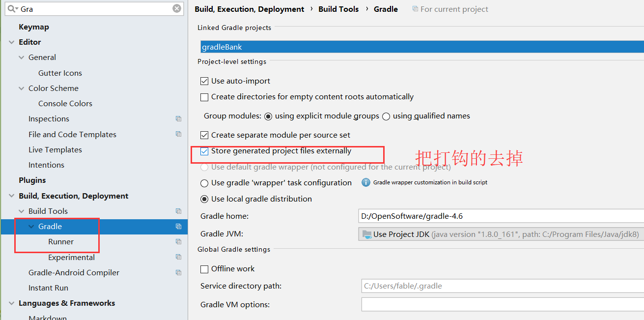Click the Gradle VM options input field
This screenshot has width=644, height=320.
[x=501, y=304]
